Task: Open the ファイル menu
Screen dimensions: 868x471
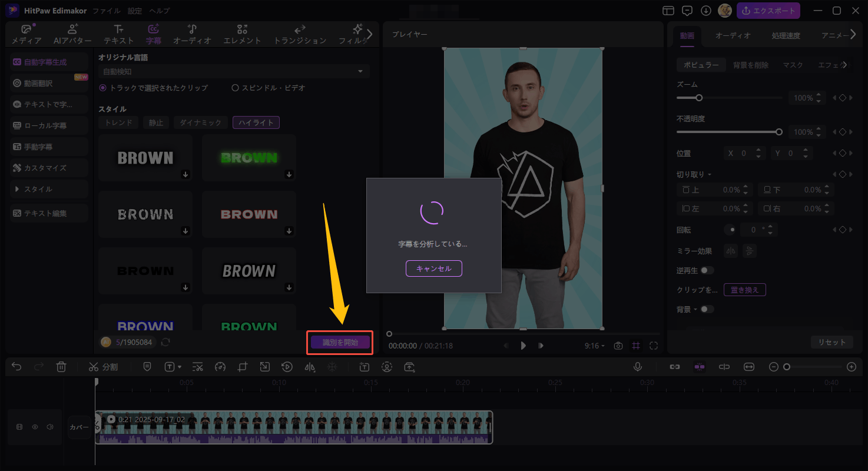Action: coord(107,11)
